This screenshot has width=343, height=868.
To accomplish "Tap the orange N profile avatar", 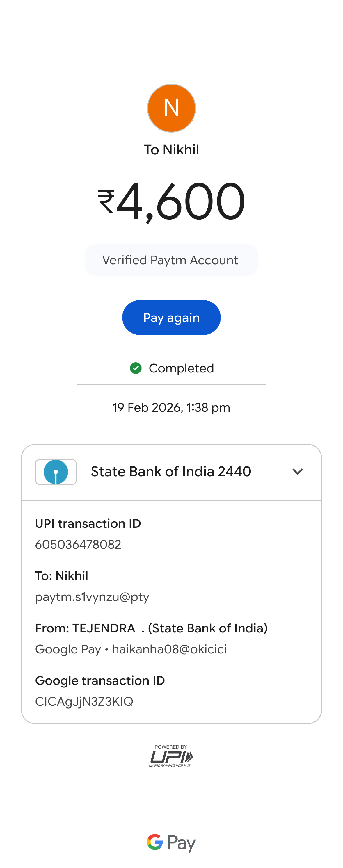I will click(171, 108).
